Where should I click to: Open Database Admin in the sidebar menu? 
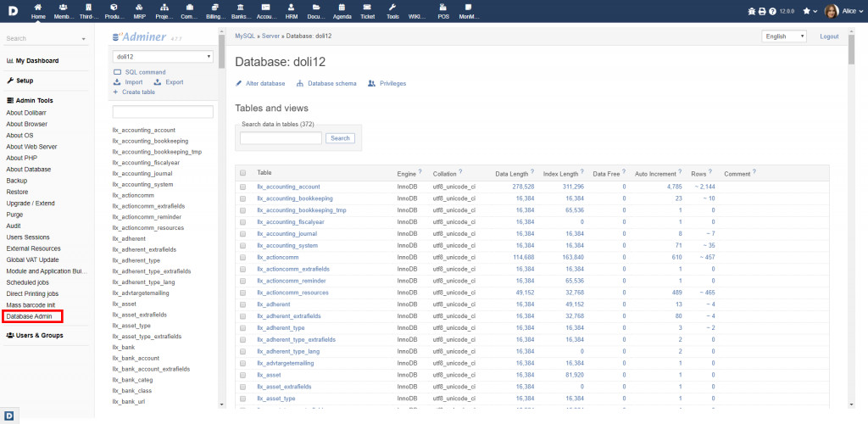tap(29, 316)
